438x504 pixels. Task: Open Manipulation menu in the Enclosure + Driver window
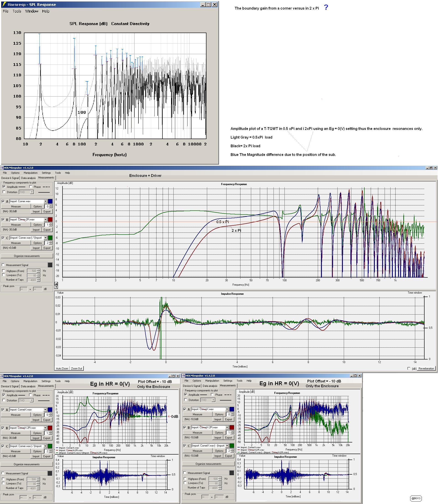(x=31, y=173)
